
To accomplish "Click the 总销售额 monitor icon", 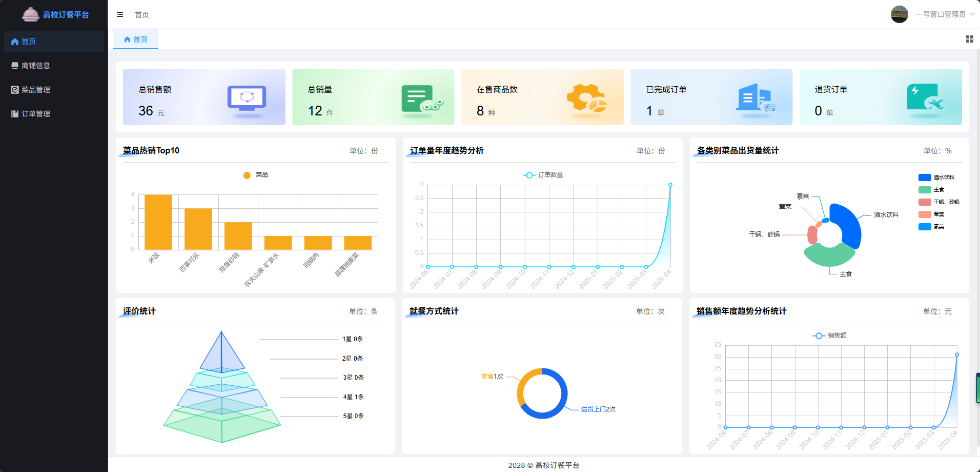I will coord(247,97).
